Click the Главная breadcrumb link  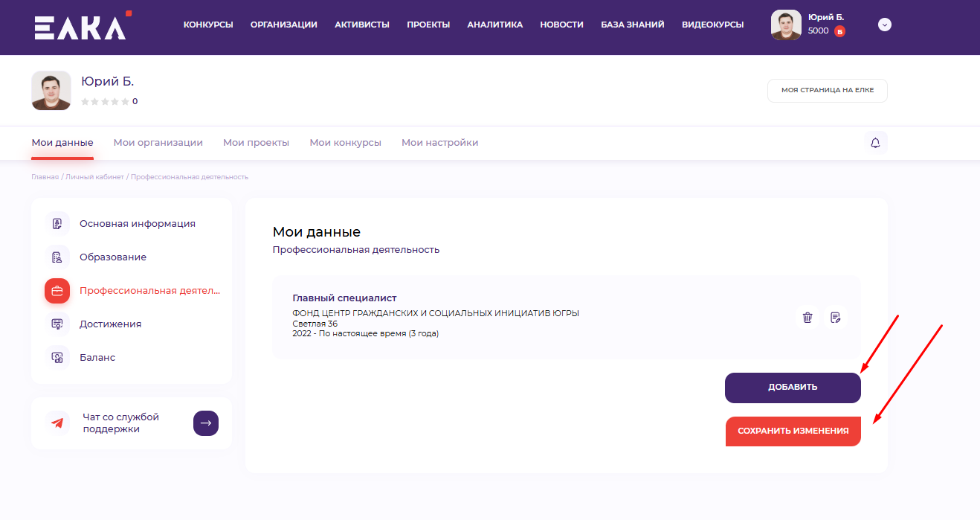coord(45,177)
